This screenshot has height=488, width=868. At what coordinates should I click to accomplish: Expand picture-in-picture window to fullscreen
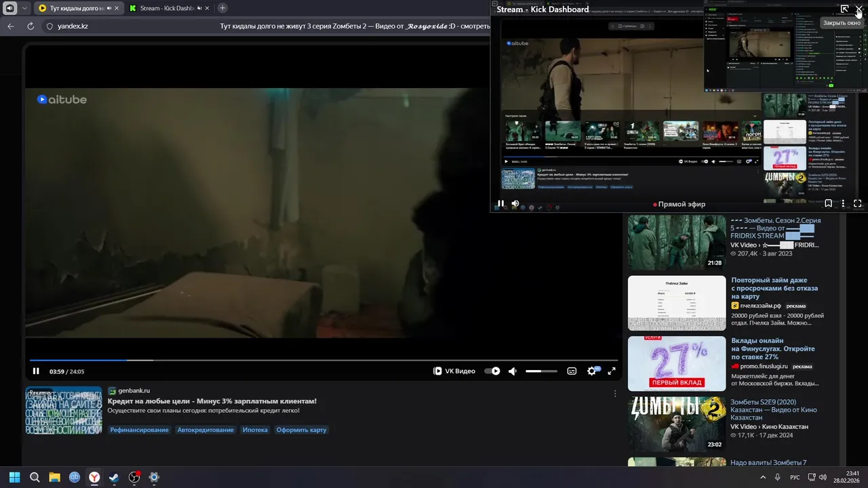click(857, 203)
